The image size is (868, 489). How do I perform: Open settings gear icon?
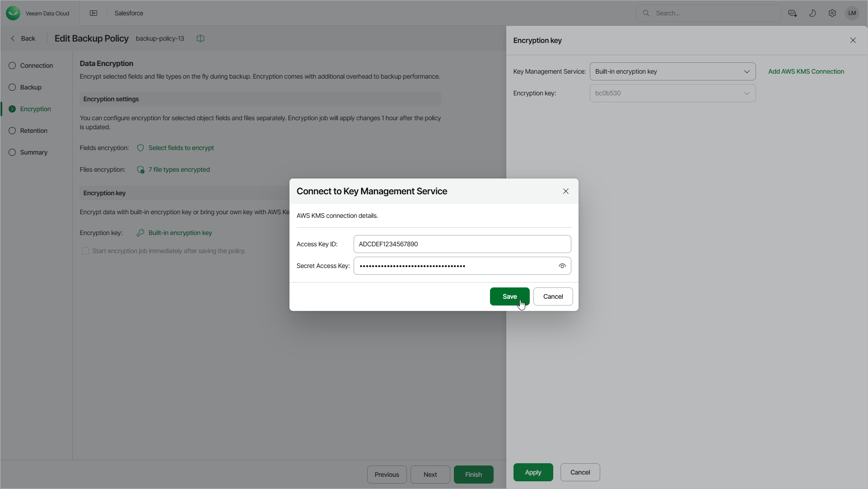pyautogui.click(x=832, y=13)
